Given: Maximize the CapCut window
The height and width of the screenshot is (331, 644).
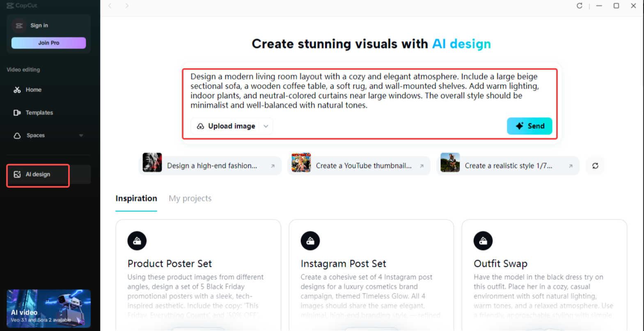Looking at the screenshot, I should tap(616, 6).
